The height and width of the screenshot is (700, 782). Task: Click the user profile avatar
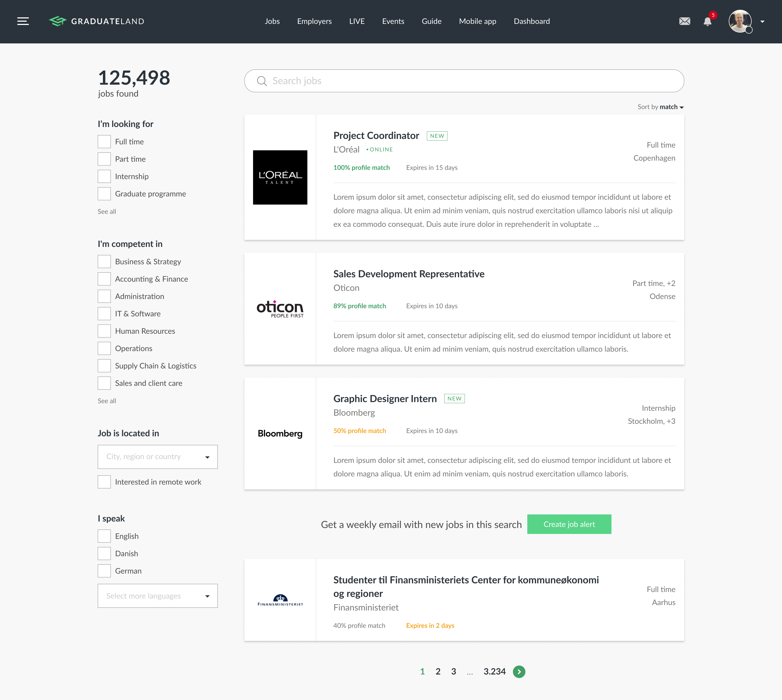[x=740, y=21]
